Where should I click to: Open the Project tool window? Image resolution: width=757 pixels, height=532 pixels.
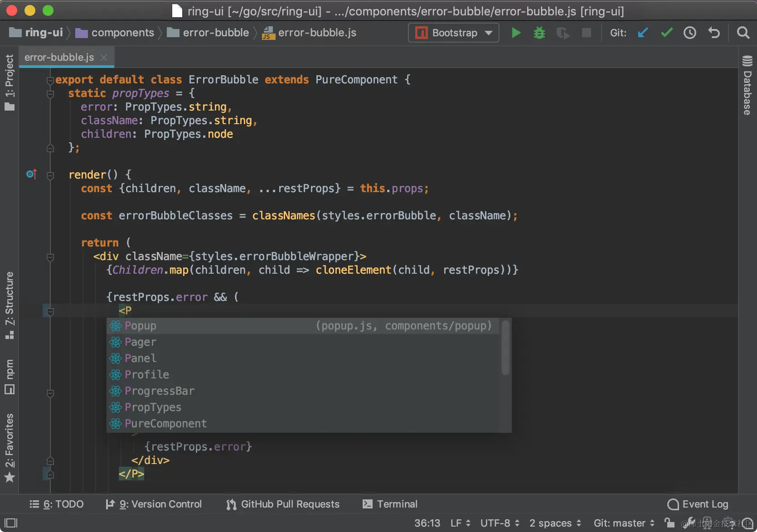(x=10, y=82)
